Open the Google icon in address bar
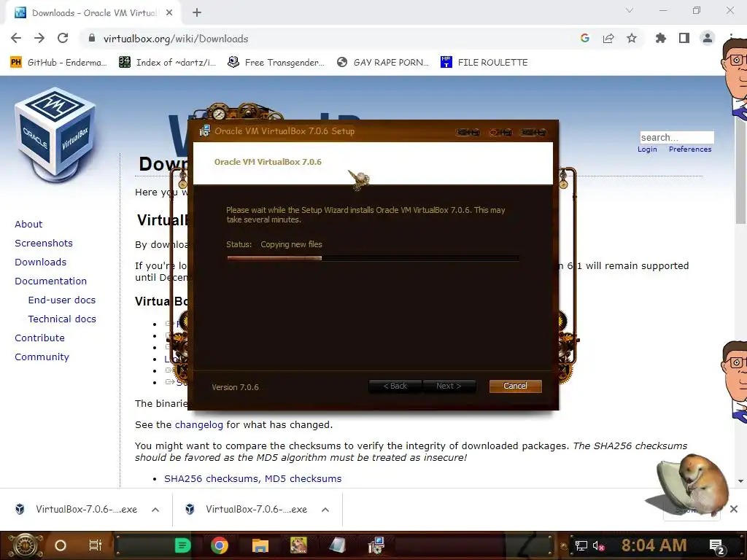Viewport: 747px width, 560px height. (x=585, y=39)
